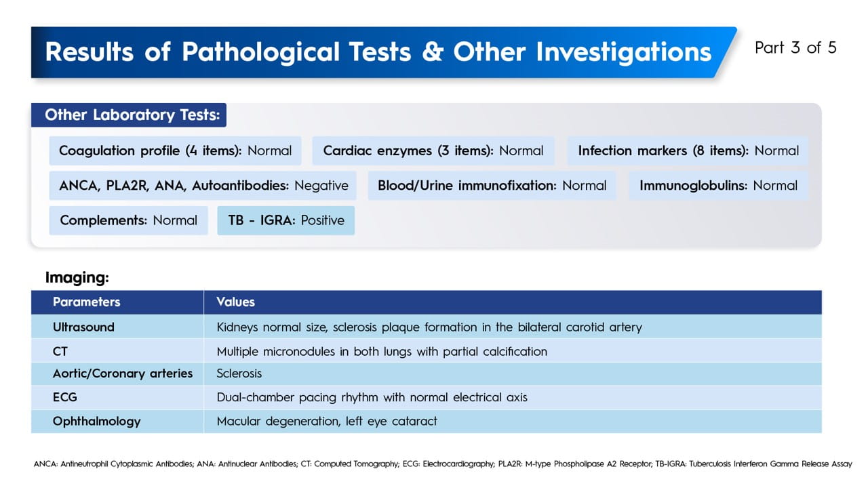Click the Infection markers result chip

click(688, 150)
